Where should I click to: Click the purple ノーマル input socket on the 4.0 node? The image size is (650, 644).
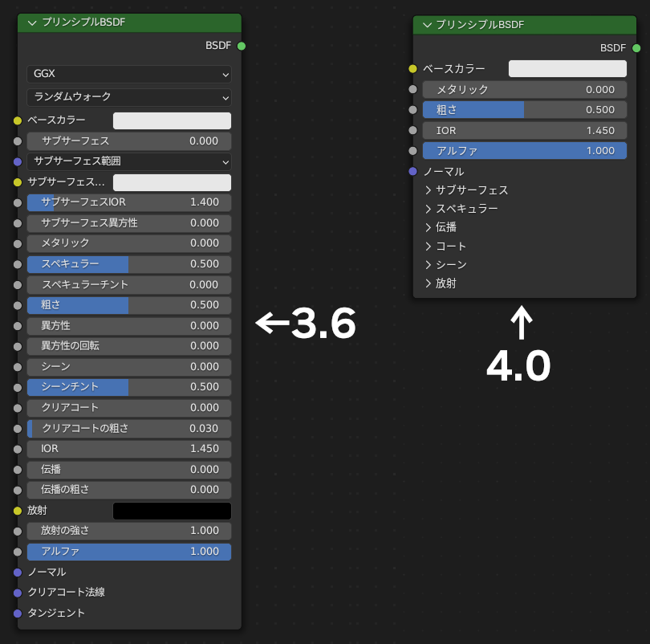point(413,171)
